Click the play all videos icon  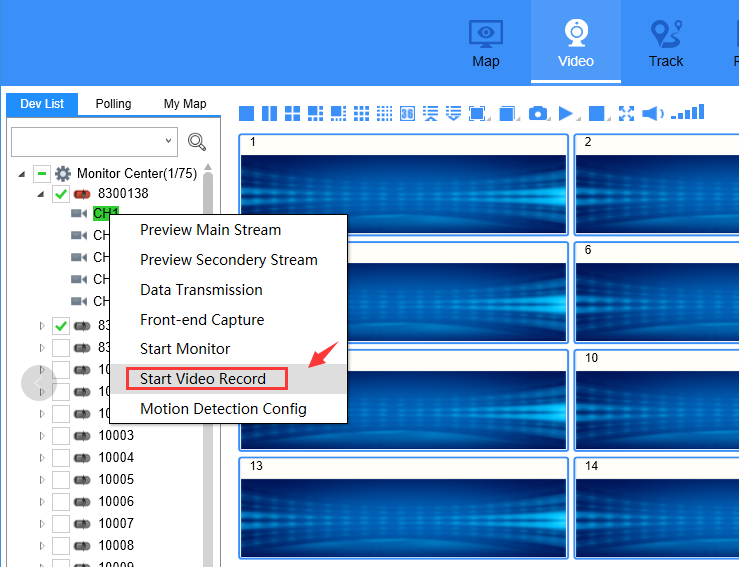coord(566,114)
